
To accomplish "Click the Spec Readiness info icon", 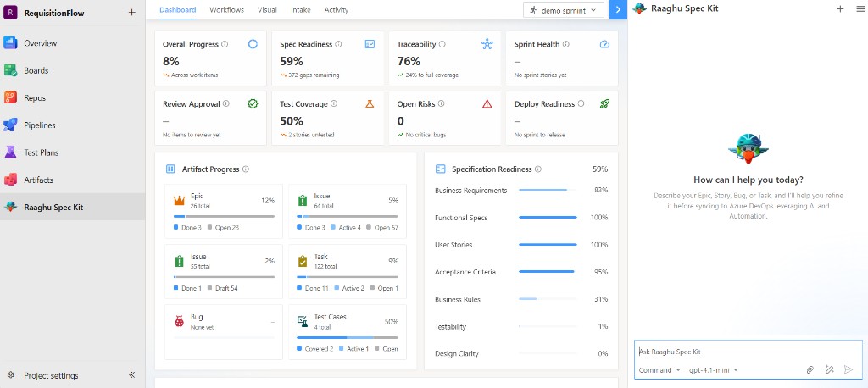I will [x=338, y=44].
